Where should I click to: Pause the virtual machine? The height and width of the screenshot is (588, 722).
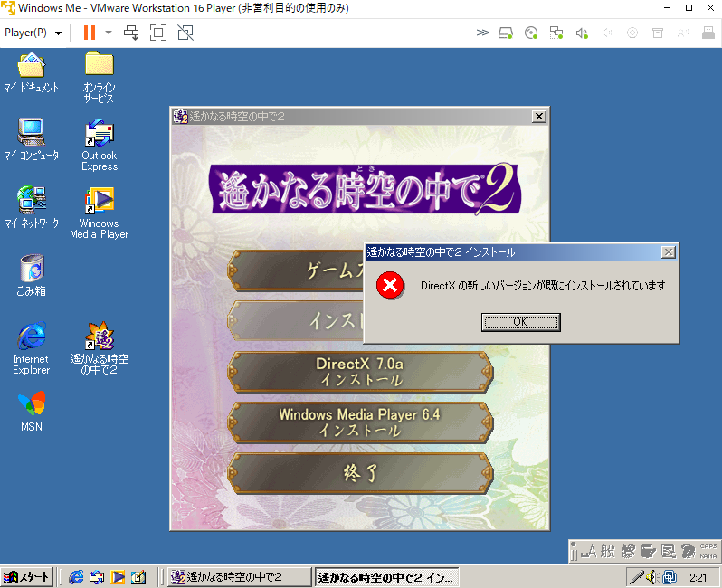coord(90,33)
